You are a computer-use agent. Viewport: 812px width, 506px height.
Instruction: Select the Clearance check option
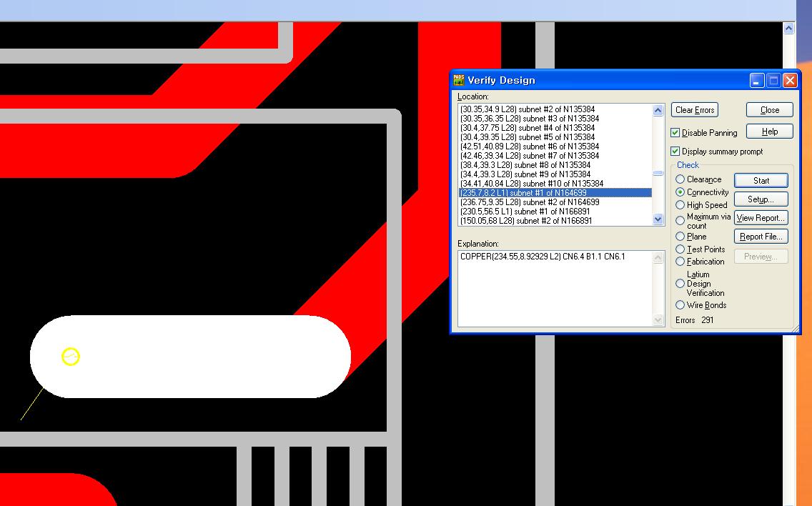(x=680, y=179)
